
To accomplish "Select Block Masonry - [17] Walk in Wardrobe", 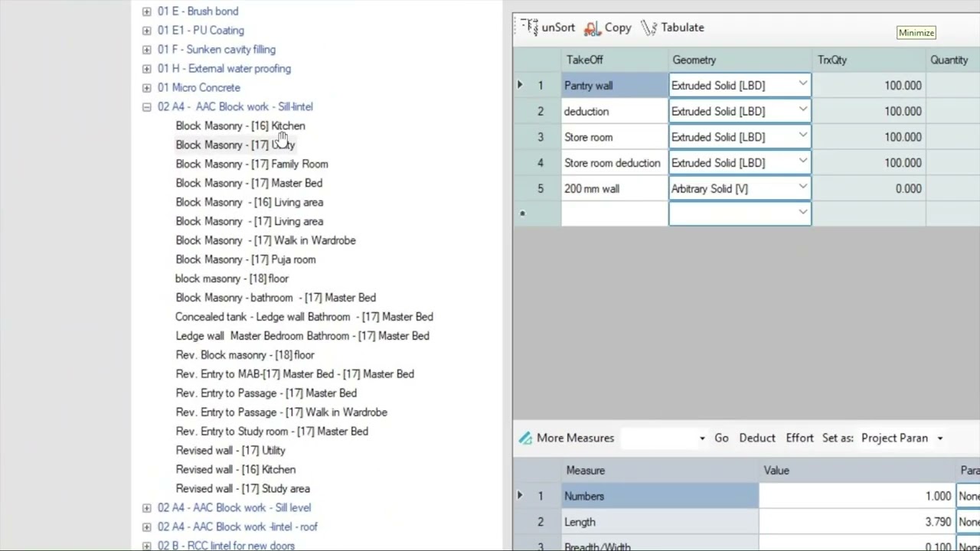I will (x=266, y=240).
